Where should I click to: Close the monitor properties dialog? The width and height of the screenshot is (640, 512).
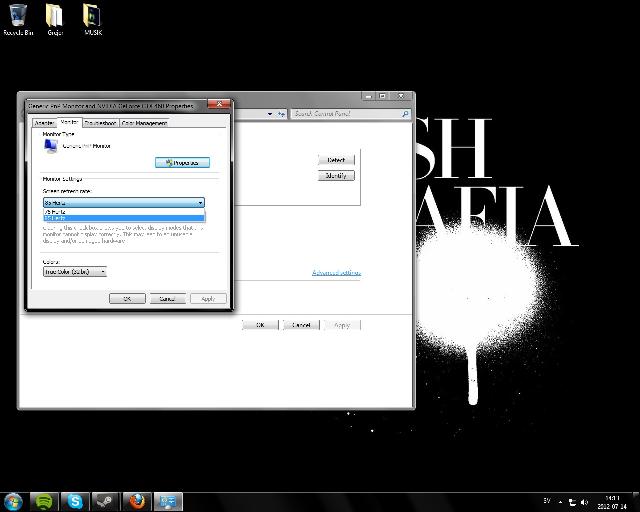[219, 104]
